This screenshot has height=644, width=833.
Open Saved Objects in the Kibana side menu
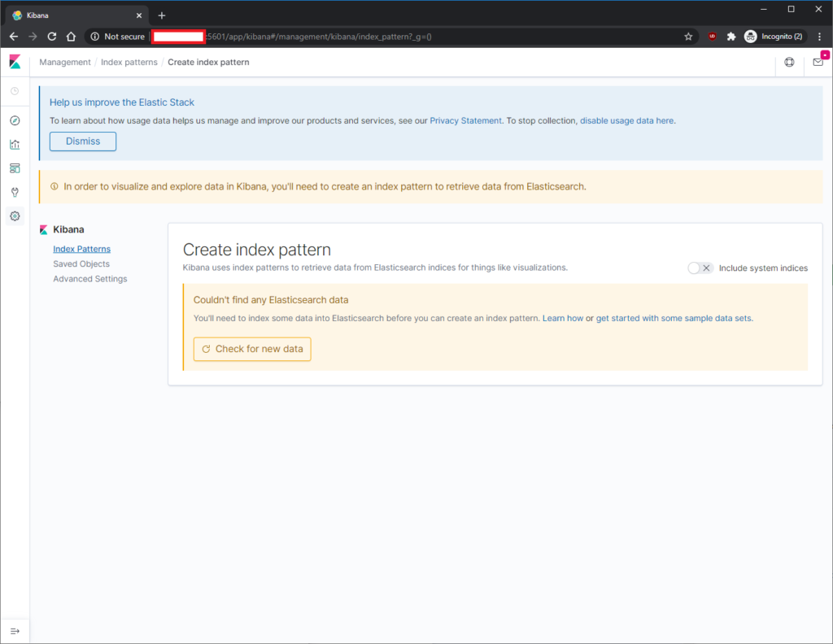click(x=81, y=264)
